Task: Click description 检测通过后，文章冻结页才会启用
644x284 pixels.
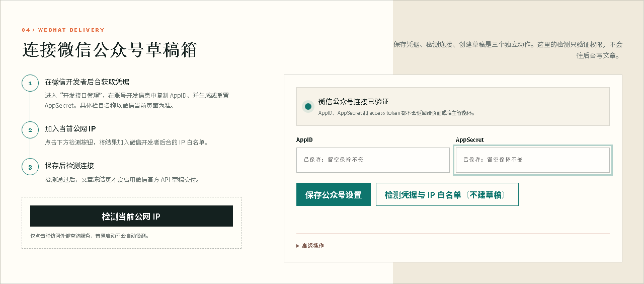Action: (x=122, y=179)
